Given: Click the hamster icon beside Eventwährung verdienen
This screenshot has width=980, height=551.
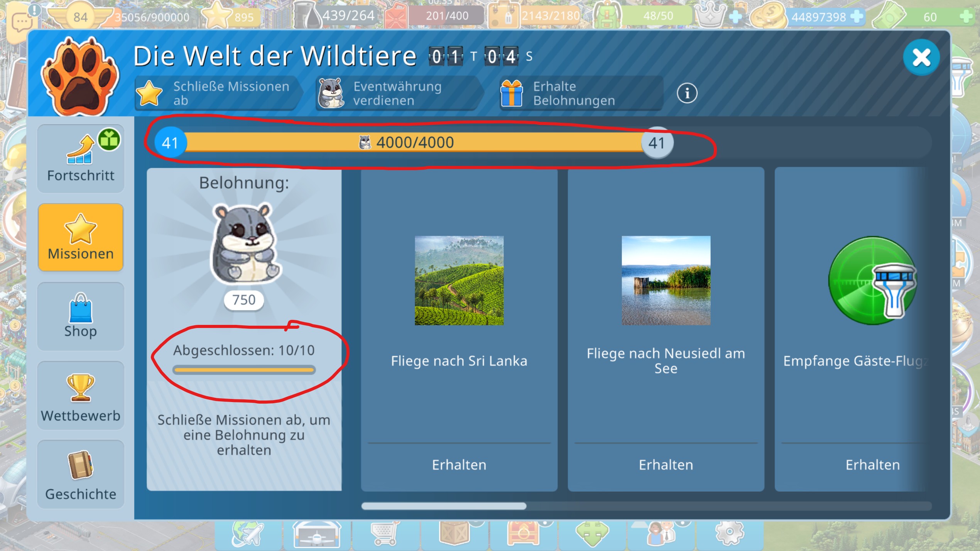Looking at the screenshot, I should click(x=331, y=93).
